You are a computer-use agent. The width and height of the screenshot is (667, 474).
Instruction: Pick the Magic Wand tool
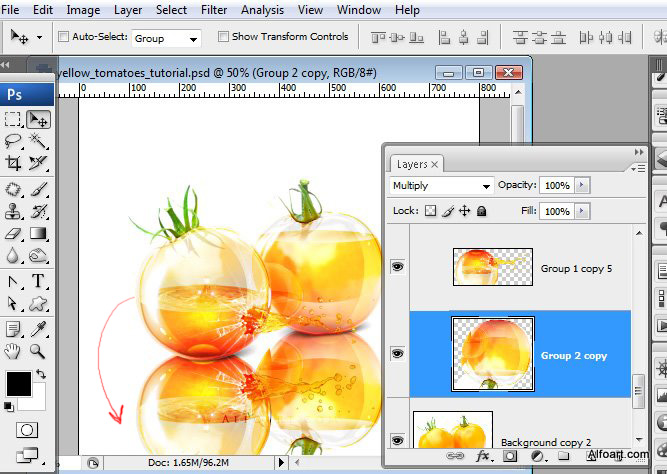[39, 142]
